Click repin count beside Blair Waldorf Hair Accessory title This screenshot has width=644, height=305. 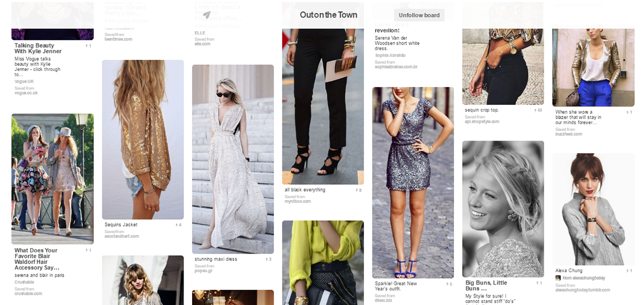pyautogui.click(x=89, y=251)
